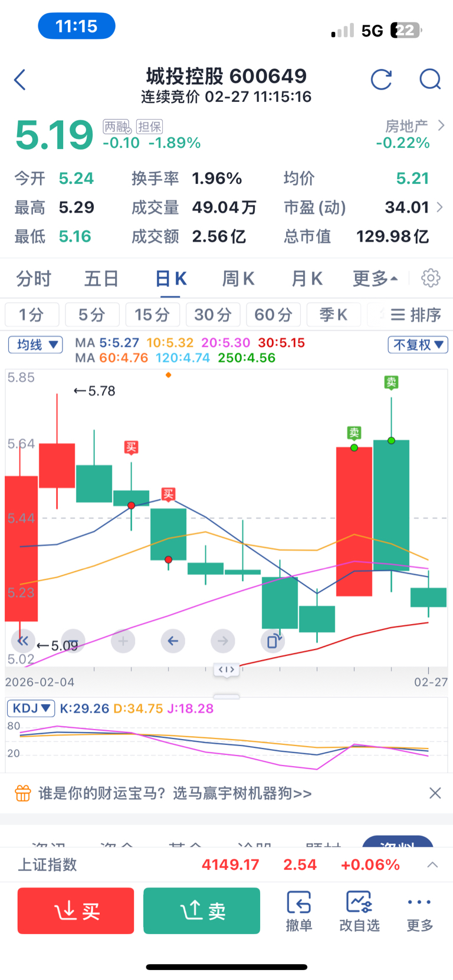Image resolution: width=453 pixels, height=980 pixels.
Task: Switch to the 周K tab
Action: [x=238, y=278]
